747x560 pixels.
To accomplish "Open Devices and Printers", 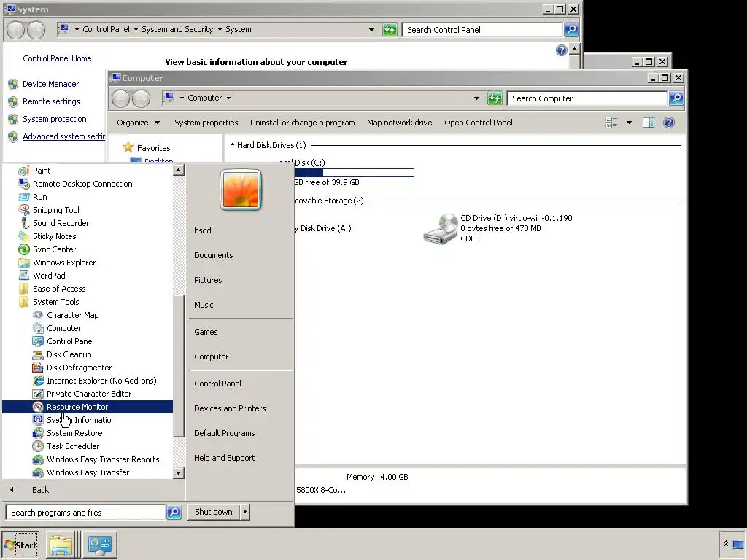I will pyautogui.click(x=230, y=408).
